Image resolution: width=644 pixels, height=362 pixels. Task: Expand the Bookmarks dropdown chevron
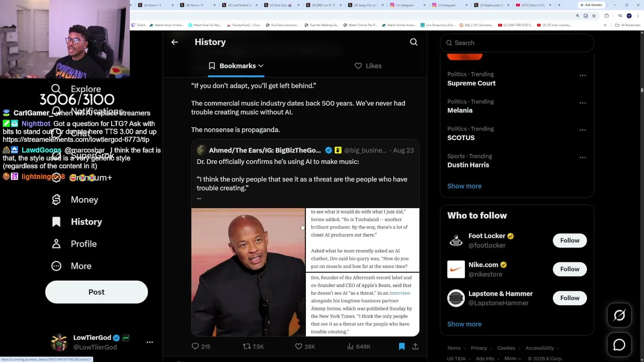[x=261, y=66]
